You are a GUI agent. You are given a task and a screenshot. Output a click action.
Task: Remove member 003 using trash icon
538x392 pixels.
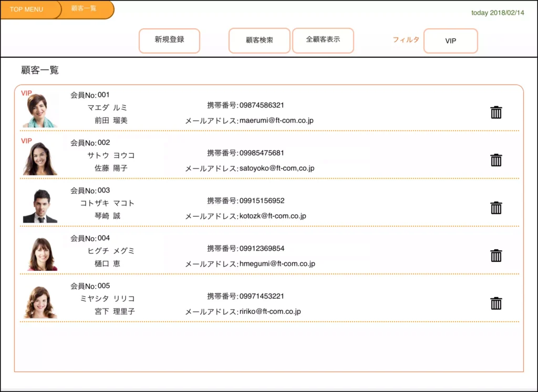pos(496,208)
